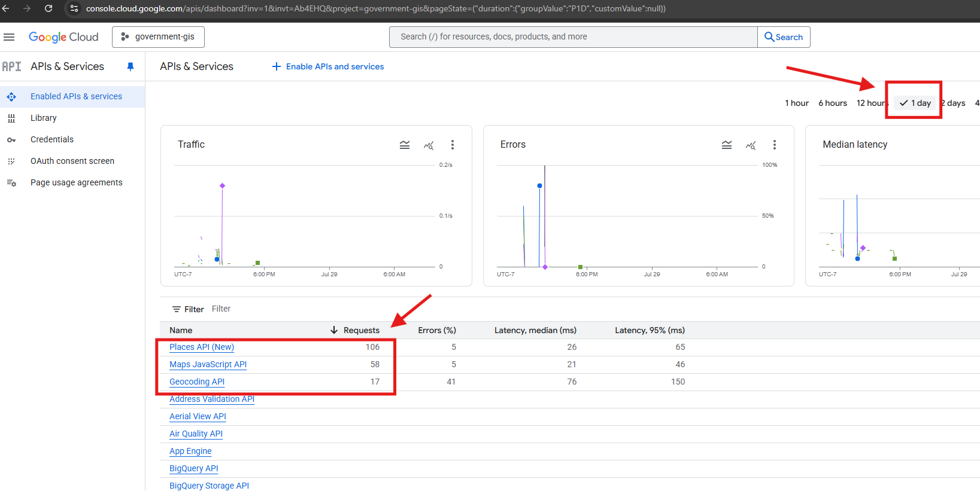
Task: Select the 6 hours time range
Action: click(833, 103)
